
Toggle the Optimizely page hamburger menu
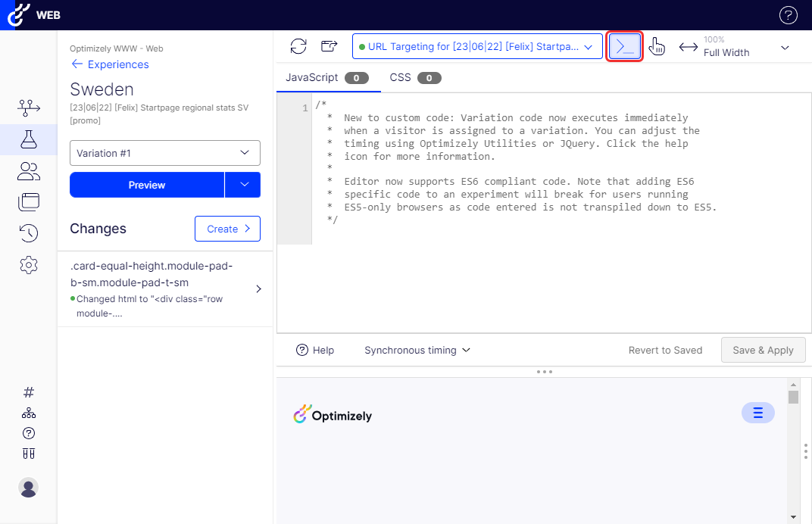(x=757, y=413)
